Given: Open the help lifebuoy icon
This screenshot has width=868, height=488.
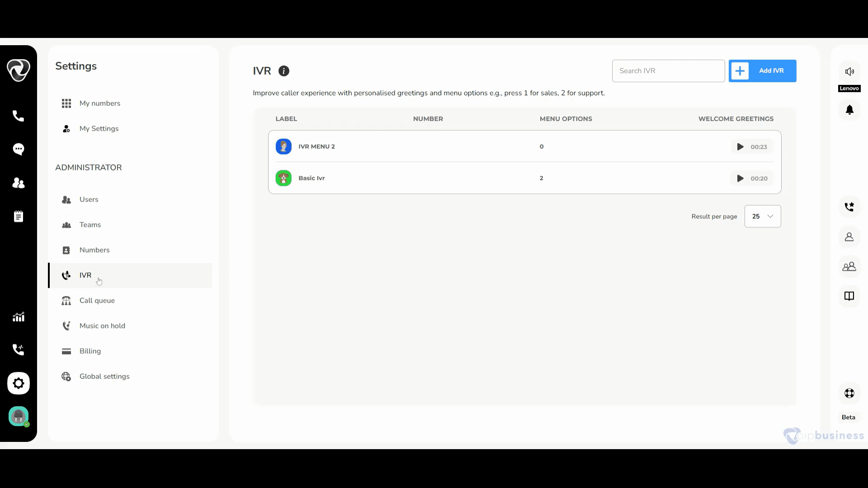Looking at the screenshot, I should [849, 393].
